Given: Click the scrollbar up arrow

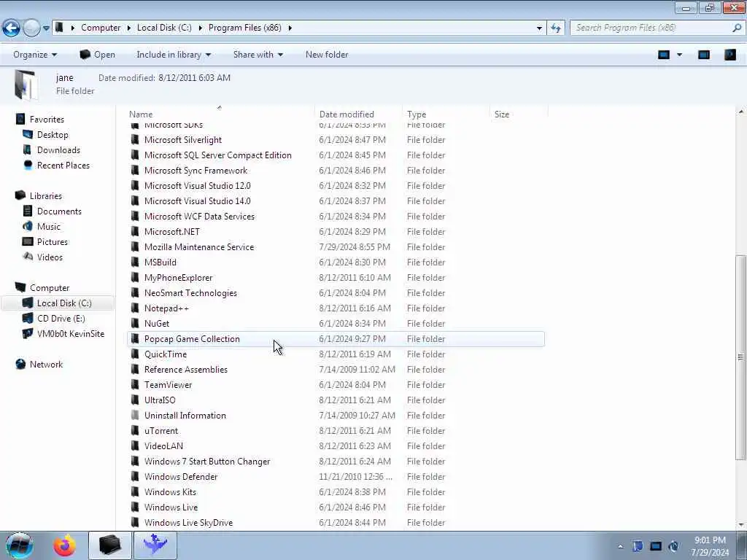Looking at the screenshot, I should [x=740, y=112].
